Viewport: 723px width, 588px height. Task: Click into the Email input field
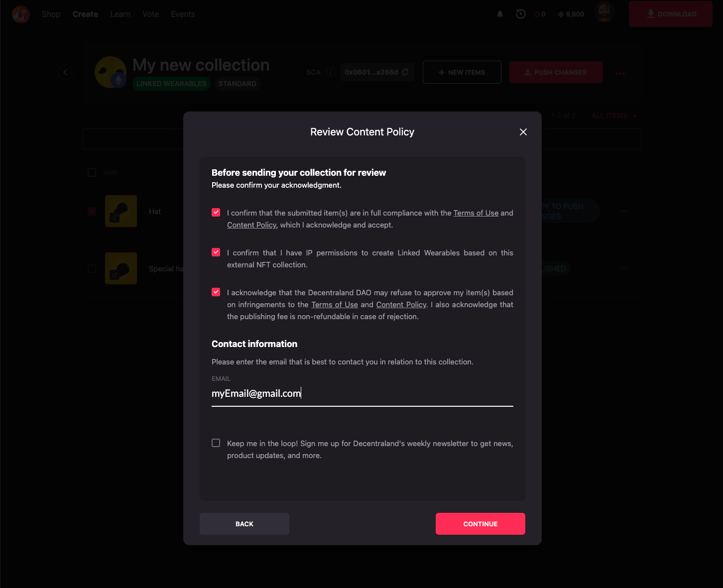click(362, 394)
